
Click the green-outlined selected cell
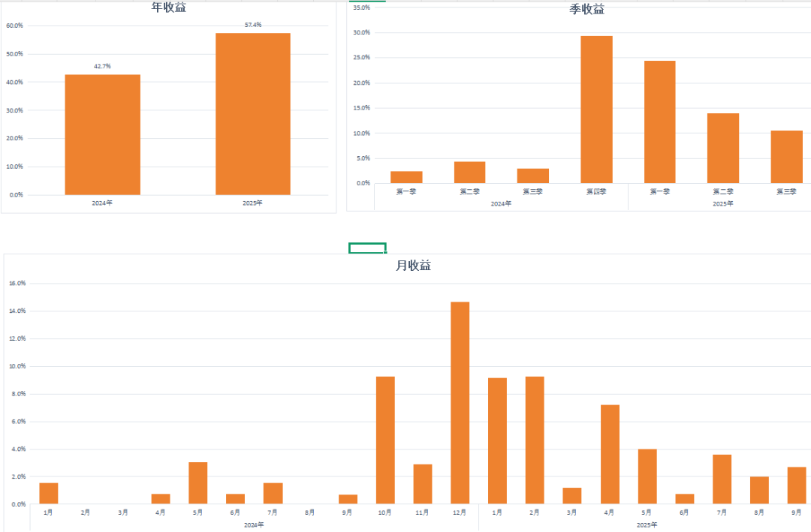(x=367, y=248)
